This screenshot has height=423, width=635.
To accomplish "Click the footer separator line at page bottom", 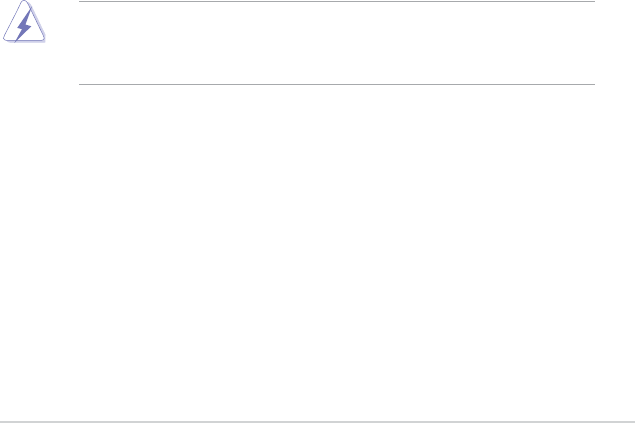I will (317, 421).
